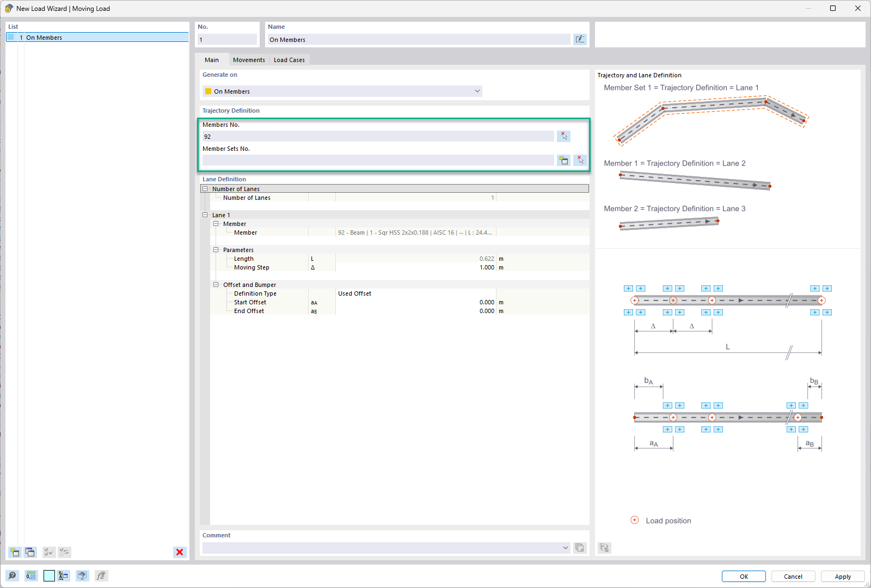This screenshot has width=871, height=588.
Task: Create a new member set from Trajectory Definition
Action: tap(563, 160)
